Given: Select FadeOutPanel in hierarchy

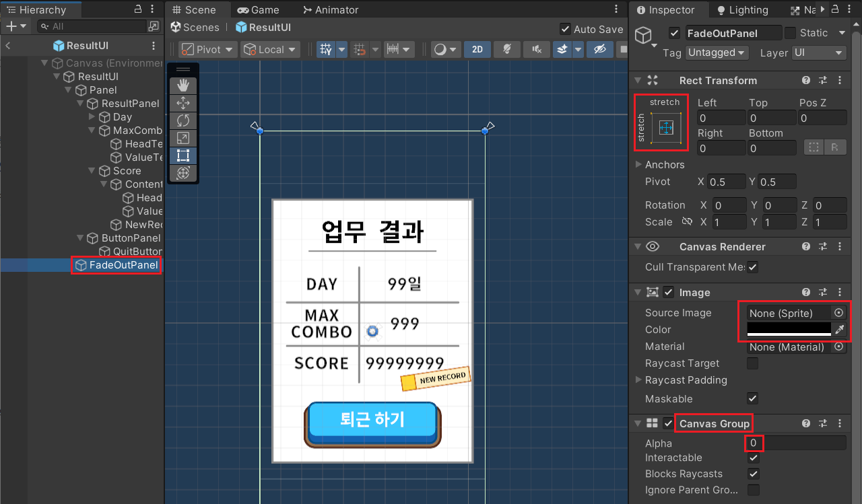Looking at the screenshot, I should pos(117,265).
